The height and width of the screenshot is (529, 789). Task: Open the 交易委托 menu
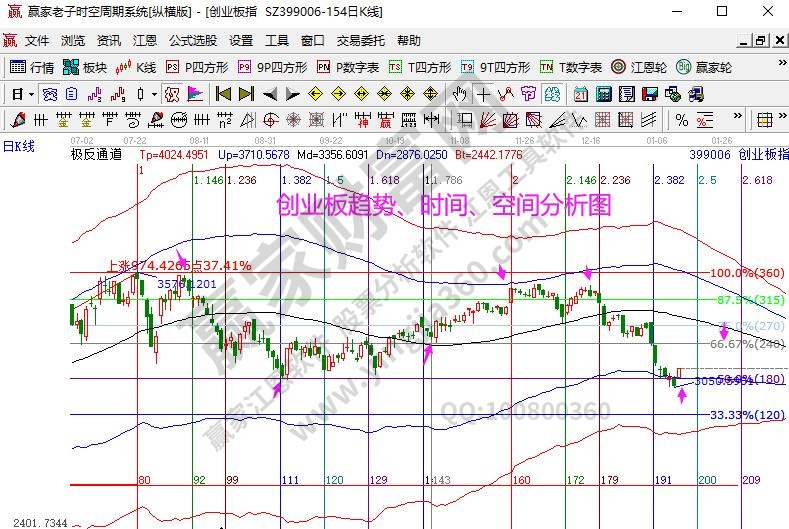(359, 41)
